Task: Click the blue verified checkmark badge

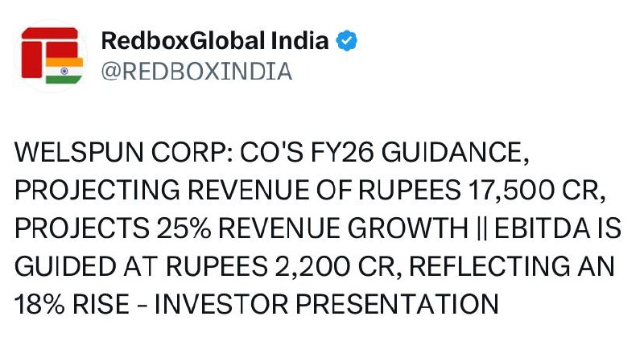Action: pos(347,40)
